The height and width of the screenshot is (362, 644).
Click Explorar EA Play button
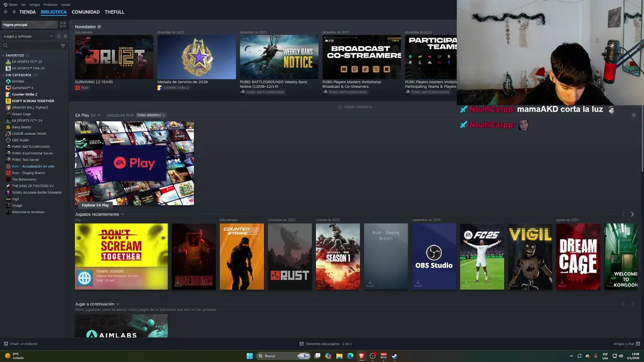(95, 205)
